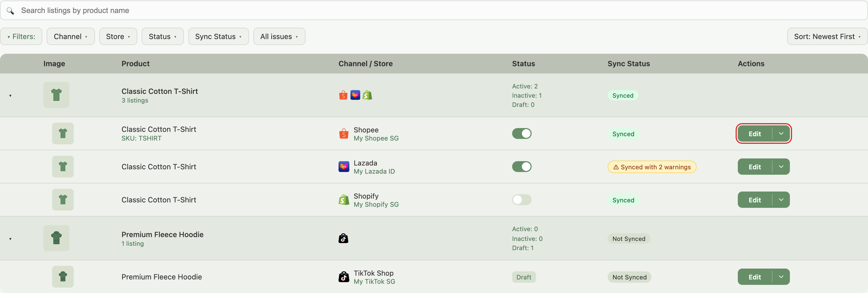868x293 pixels.
Task: Open hoodie thumbnail of 1 listing group
Action: pyautogui.click(x=56, y=238)
